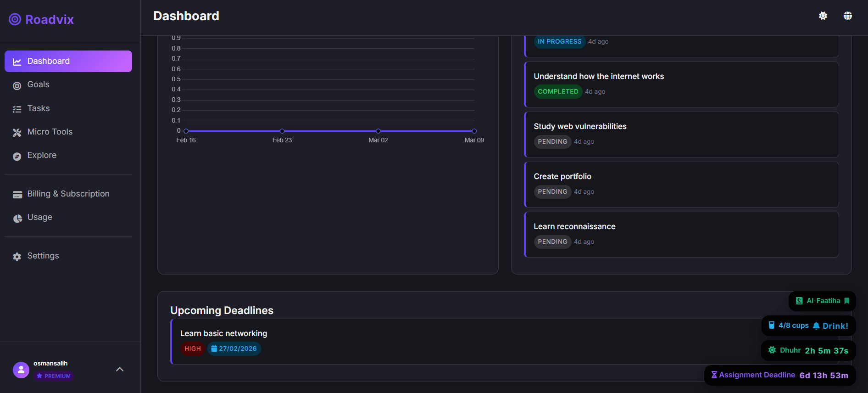This screenshot has height=393, width=868.
Task: Navigate to Explore
Action: tap(68, 155)
